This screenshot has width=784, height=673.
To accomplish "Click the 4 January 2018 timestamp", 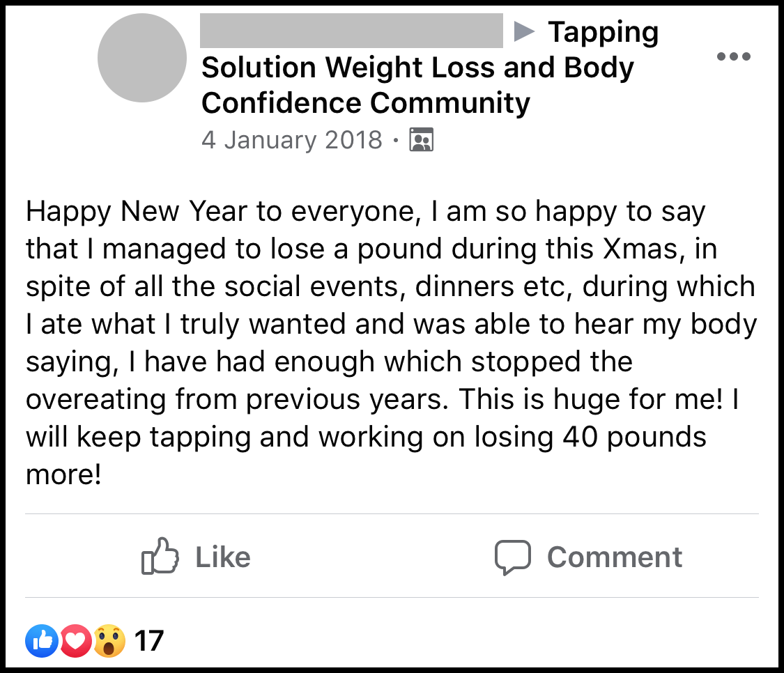I will coord(292,140).
